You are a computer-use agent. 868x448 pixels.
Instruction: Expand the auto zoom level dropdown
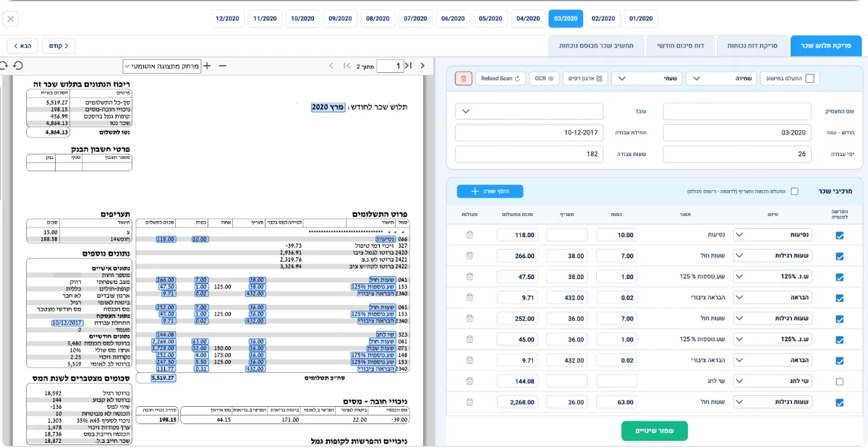coord(161,66)
